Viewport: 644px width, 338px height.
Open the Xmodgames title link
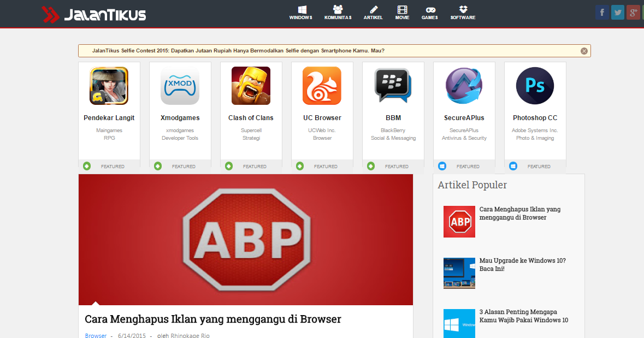click(180, 118)
